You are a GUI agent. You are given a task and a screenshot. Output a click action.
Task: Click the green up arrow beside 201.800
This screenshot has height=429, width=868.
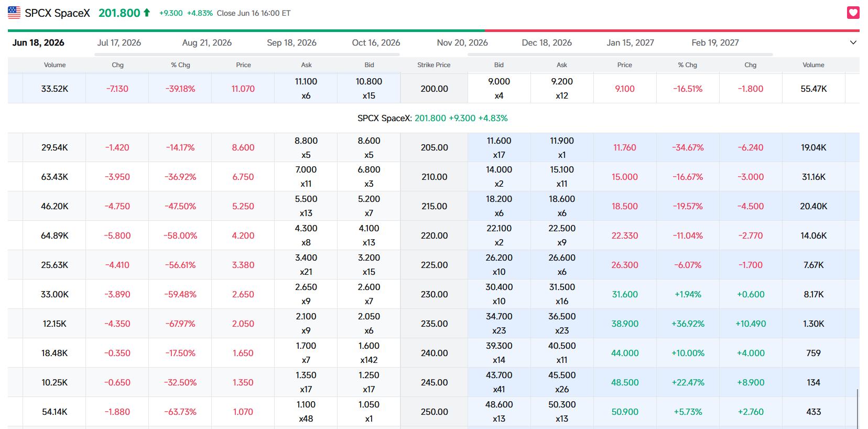pyautogui.click(x=147, y=13)
